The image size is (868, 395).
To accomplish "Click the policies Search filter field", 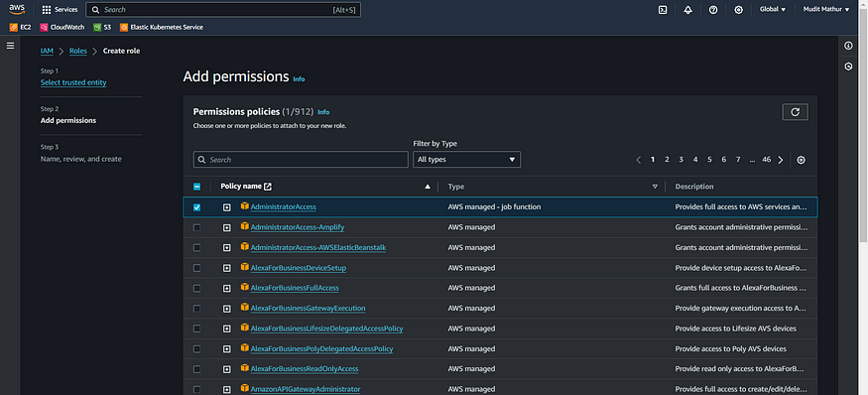I will click(301, 160).
